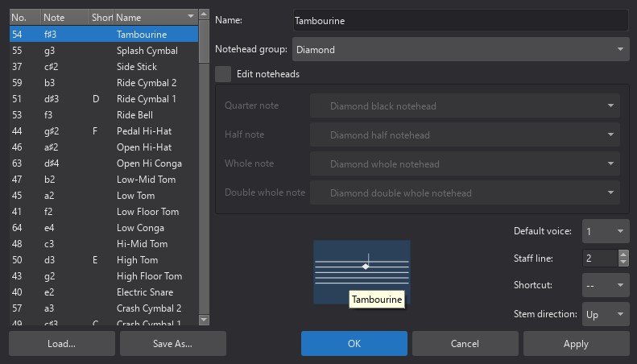
Task: Decrease Staff line value with down arrow
Action: (623, 263)
